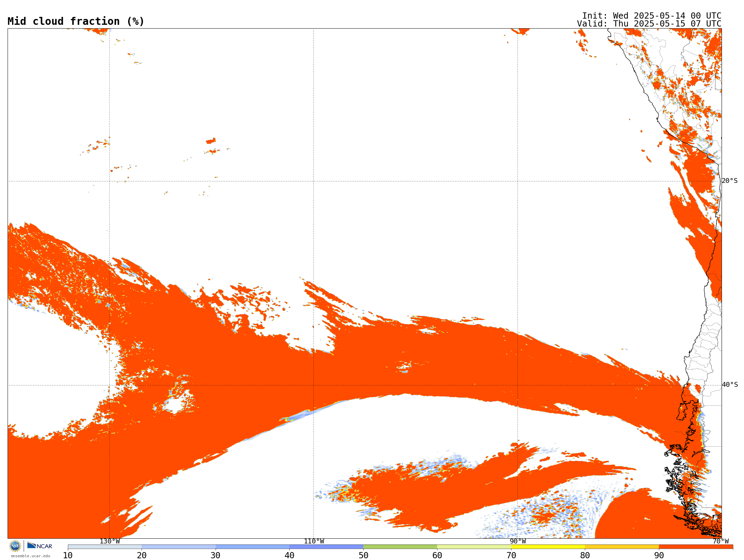Image resolution: width=744 pixels, height=560 pixels.
Task: Click the colorbar tick label 90
Action: pyautogui.click(x=659, y=556)
